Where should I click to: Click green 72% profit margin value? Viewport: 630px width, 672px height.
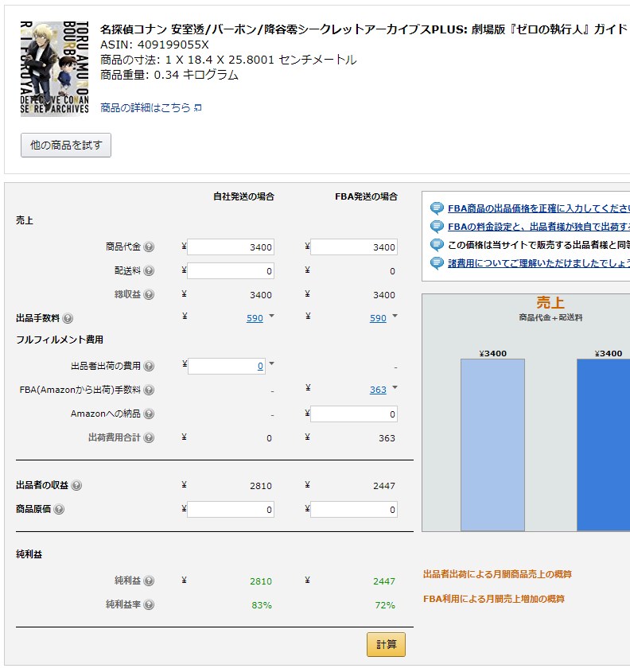385,605
